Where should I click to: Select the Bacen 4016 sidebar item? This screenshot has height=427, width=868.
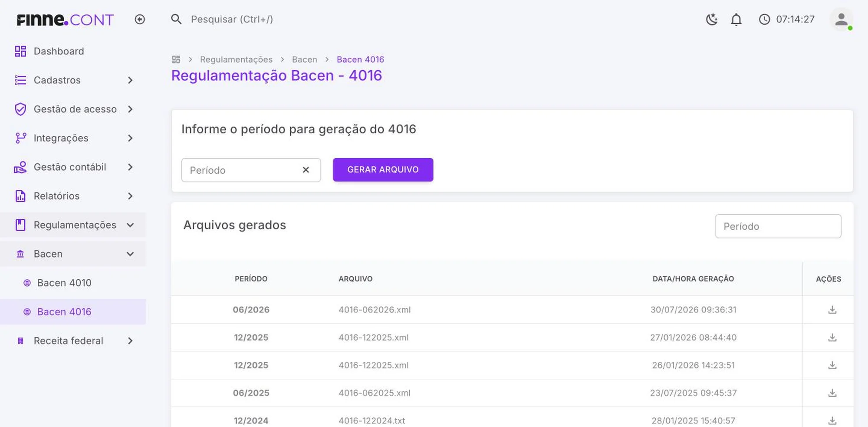[x=73, y=312]
